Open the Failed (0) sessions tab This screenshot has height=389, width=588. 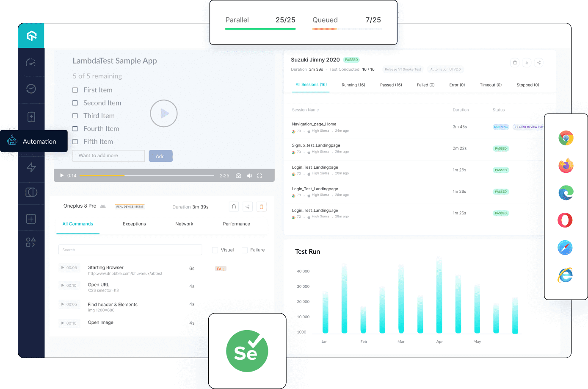tap(425, 85)
